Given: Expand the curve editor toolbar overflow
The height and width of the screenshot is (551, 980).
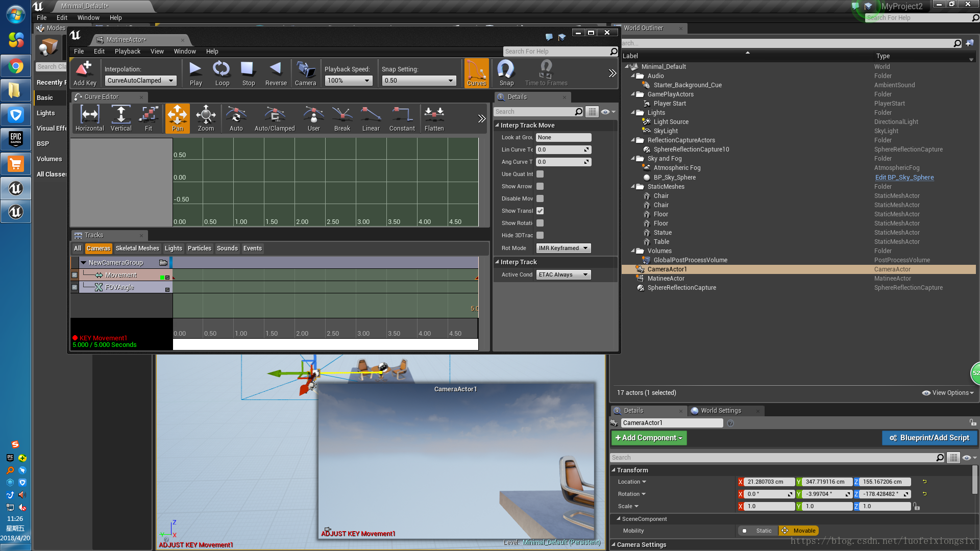Looking at the screenshot, I should (x=481, y=118).
